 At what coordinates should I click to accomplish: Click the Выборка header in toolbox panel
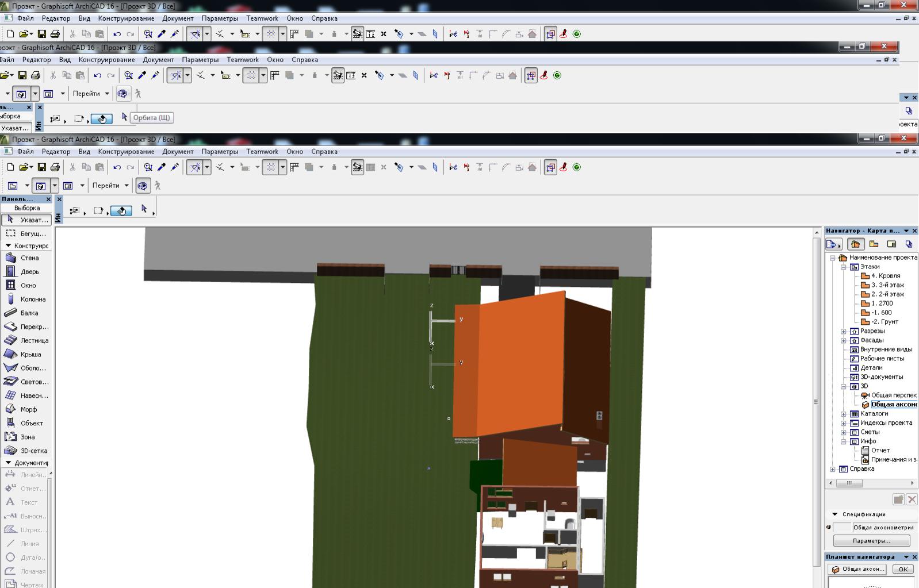(27, 208)
